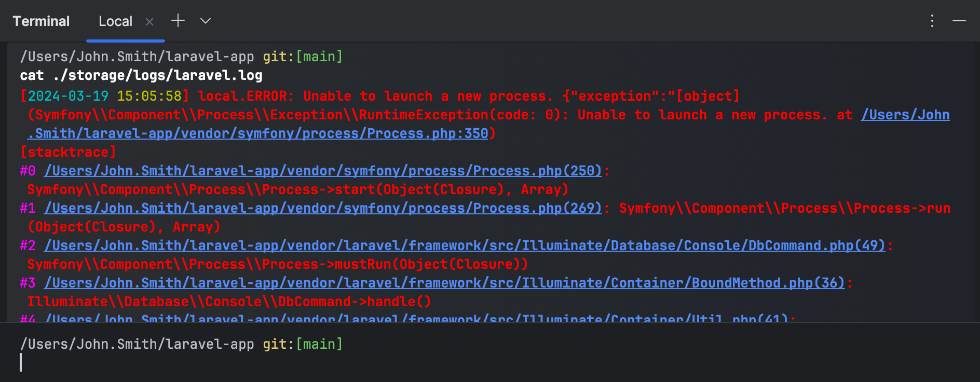
Task: Click the [stacktrace] label in output
Action: pyautogui.click(x=68, y=152)
